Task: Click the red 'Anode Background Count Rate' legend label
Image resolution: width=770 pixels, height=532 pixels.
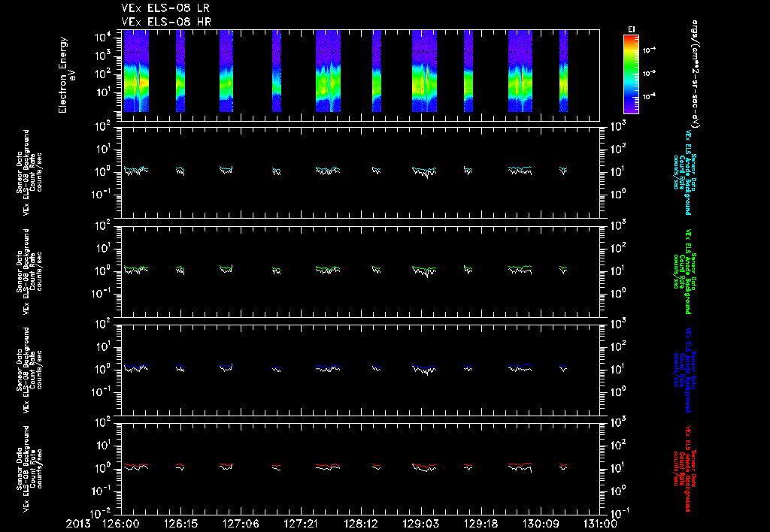Action: [x=684, y=469]
